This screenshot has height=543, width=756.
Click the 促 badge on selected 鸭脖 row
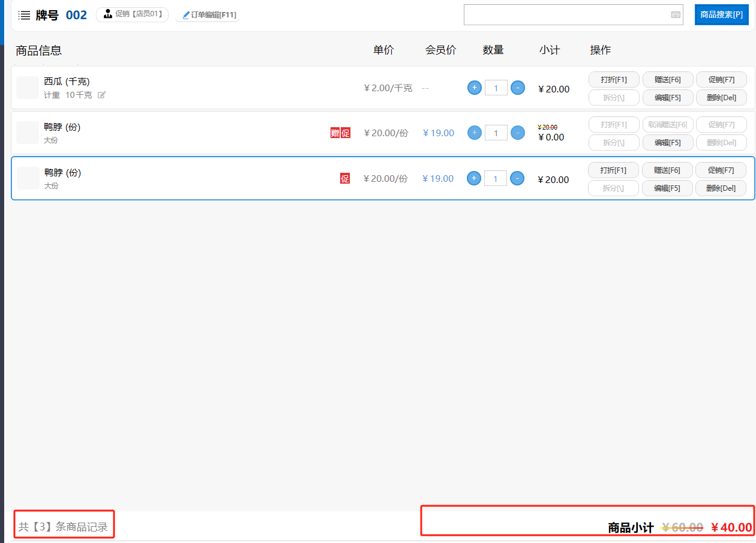tap(345, 178)
